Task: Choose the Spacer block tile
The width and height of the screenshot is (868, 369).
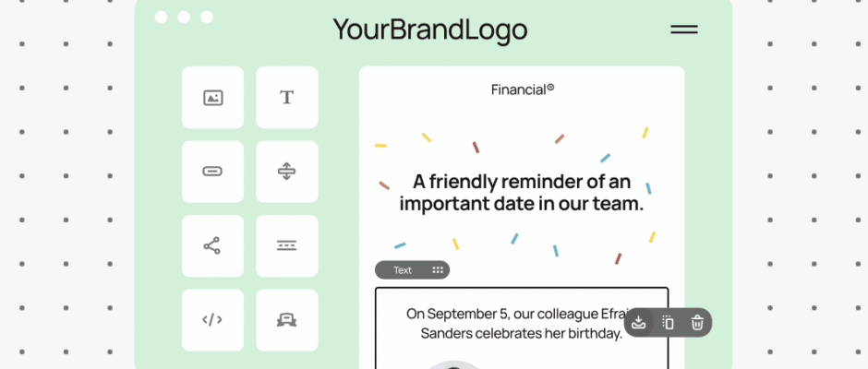Action: click(286, 172)
